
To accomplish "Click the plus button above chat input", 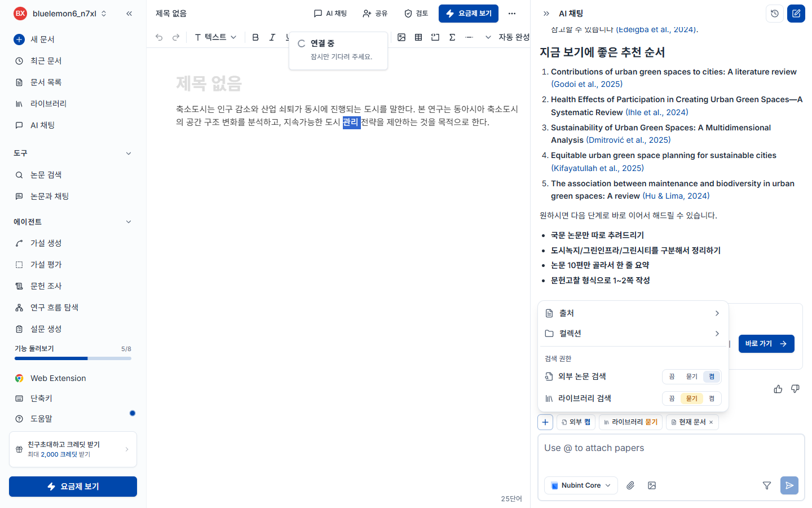I will coord(545,422).
